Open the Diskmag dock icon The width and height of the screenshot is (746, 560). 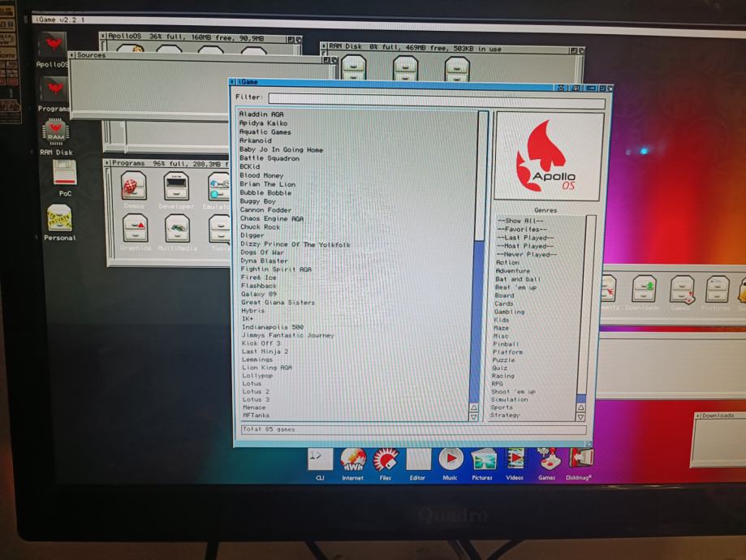580,460
